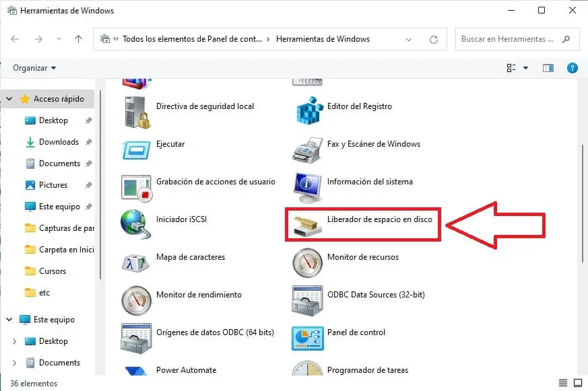Open the Monitor de recursos gauge icon
The width and height of the screenshot is (588, 391).
click(308, 263)
